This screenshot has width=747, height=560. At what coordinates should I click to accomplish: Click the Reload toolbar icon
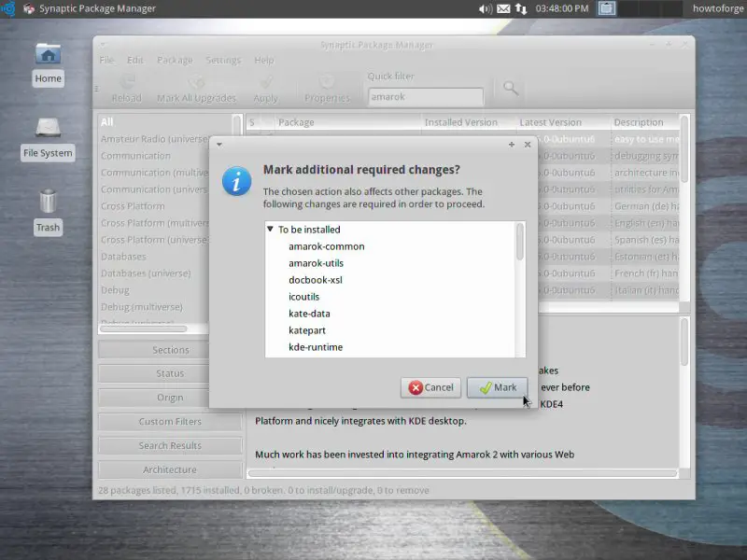tap(127, 89)
